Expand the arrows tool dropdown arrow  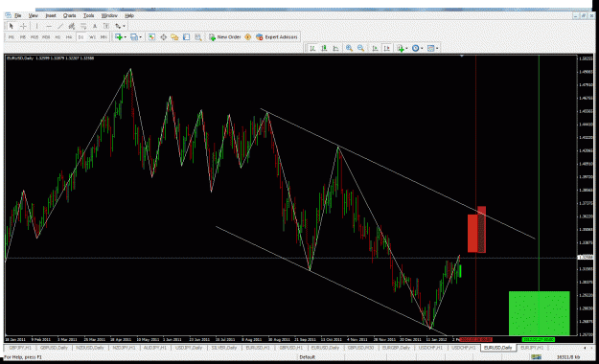[124, 27]
